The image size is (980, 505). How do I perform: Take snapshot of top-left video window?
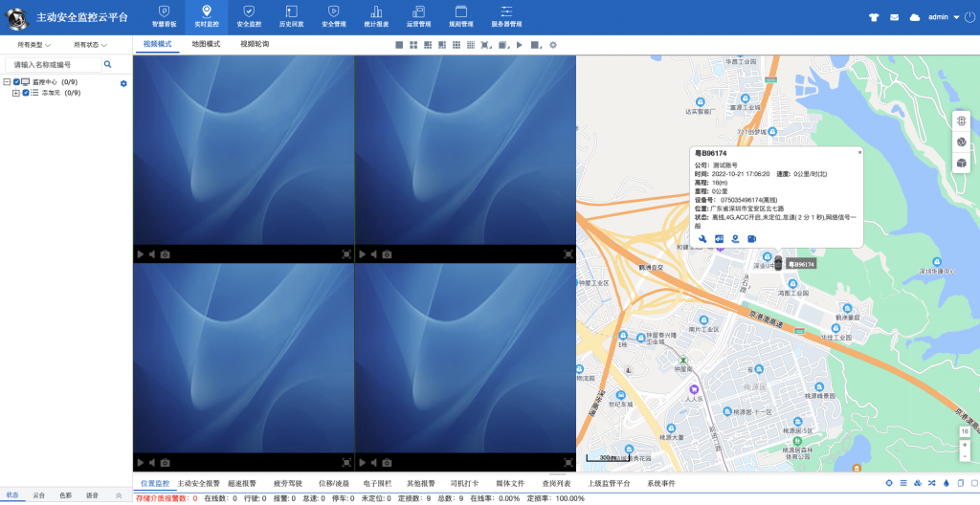point(165,254)
